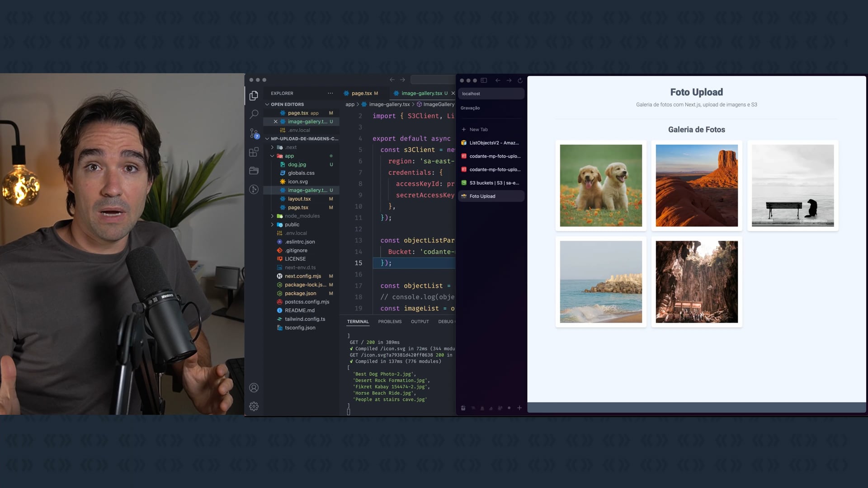
Task: Open the Explorer more actions ellipsis
Action: 330,93
